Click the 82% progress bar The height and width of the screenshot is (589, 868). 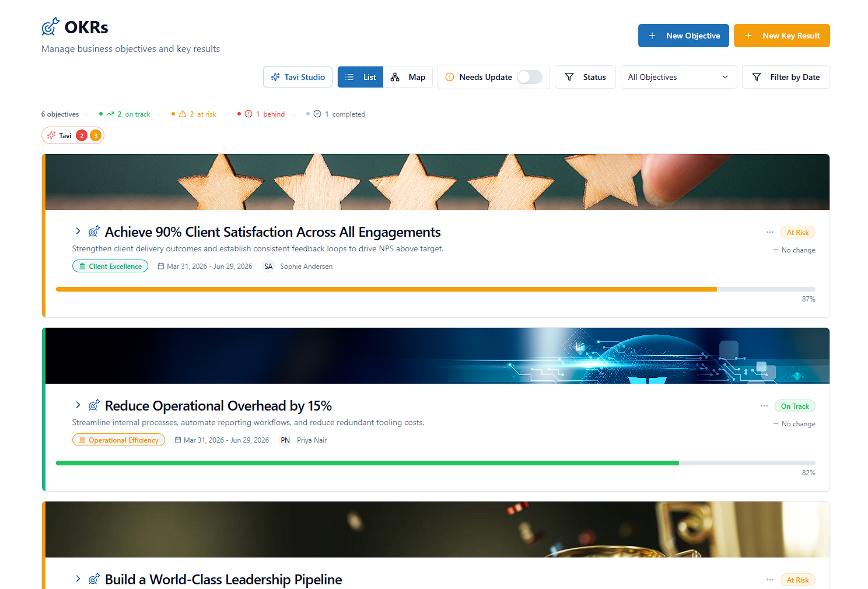(436, 463)
